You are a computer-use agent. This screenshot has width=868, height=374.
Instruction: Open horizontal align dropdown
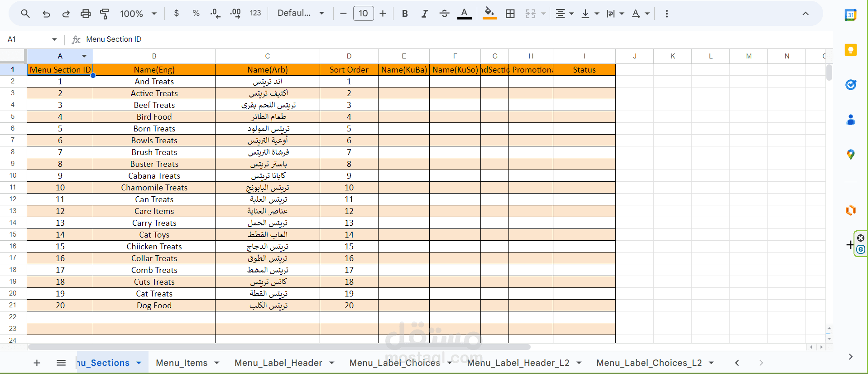click(x=564, y=14)
